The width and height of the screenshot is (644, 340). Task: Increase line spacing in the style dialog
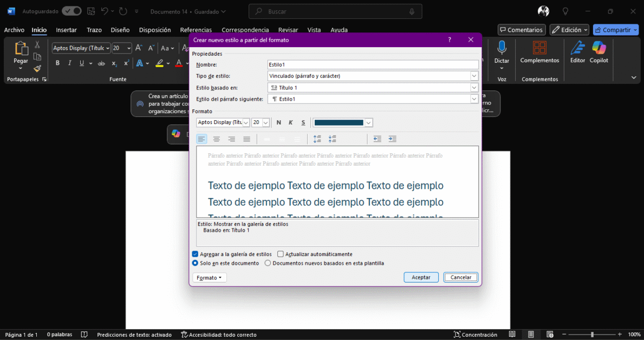(x=317, y=139)
